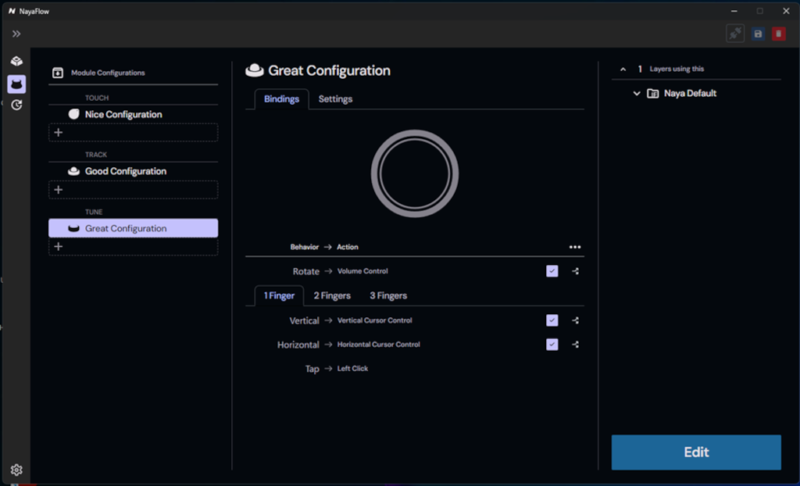The image size is (800, 486).
Task: Select the 2 Fingers tab
Action: point(332,296)
